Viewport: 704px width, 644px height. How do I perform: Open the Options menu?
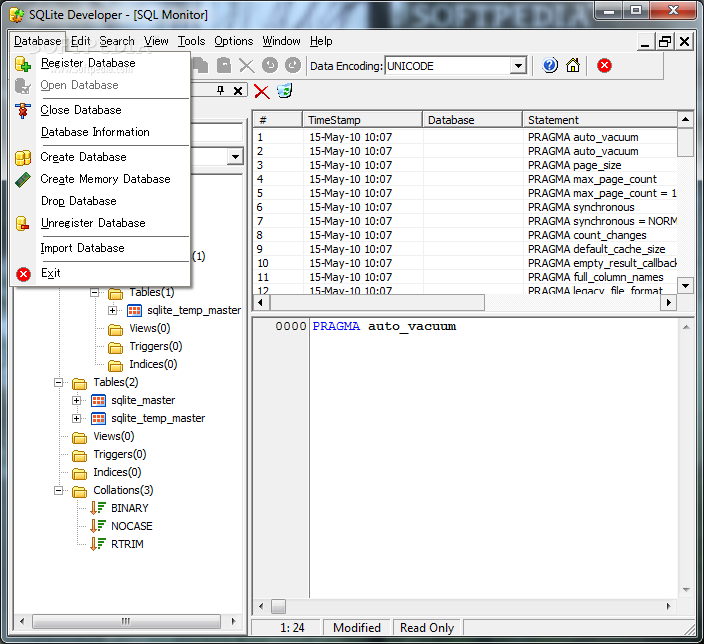tap(233, 41)
